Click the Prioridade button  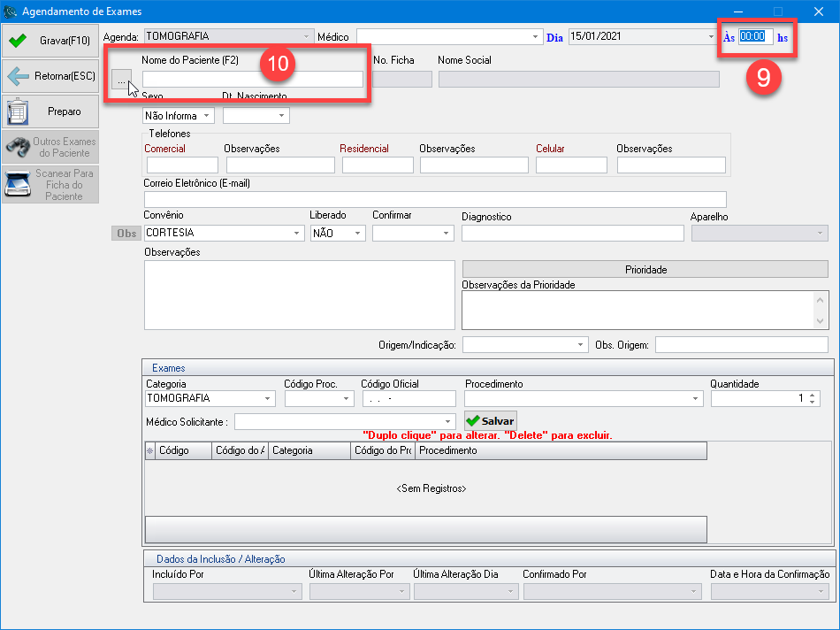click(x=645, y=269)
